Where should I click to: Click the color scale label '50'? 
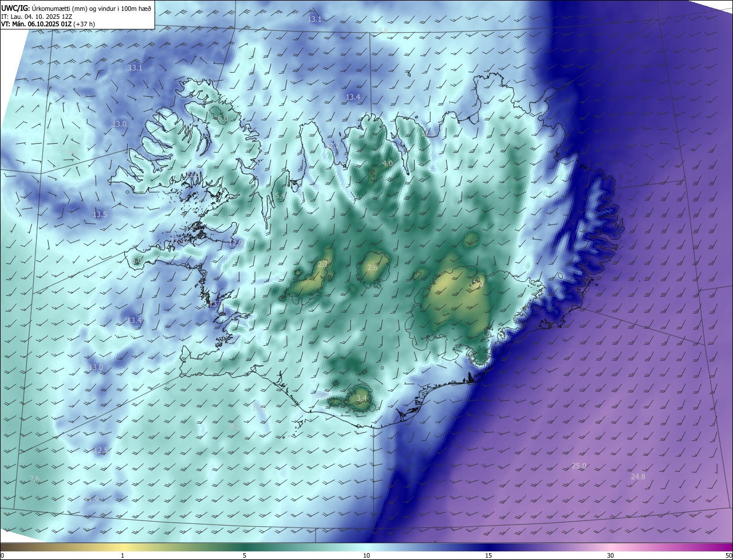pos(728,555)
